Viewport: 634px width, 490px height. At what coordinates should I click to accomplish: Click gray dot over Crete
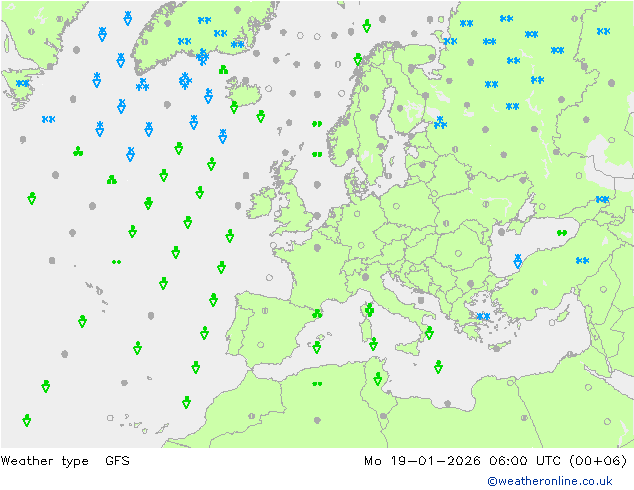(497, 348)
